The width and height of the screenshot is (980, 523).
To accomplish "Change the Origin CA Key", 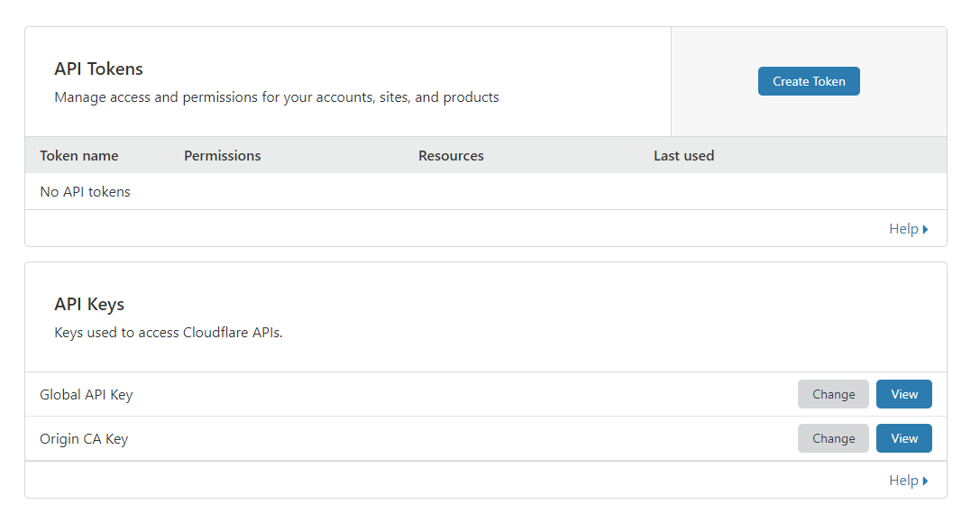I will pos(833,438).
